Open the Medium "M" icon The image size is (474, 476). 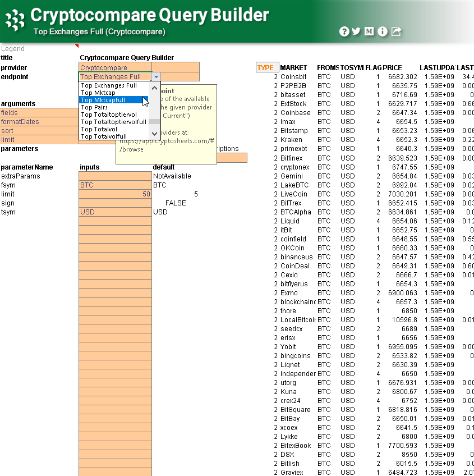(369, 32)
